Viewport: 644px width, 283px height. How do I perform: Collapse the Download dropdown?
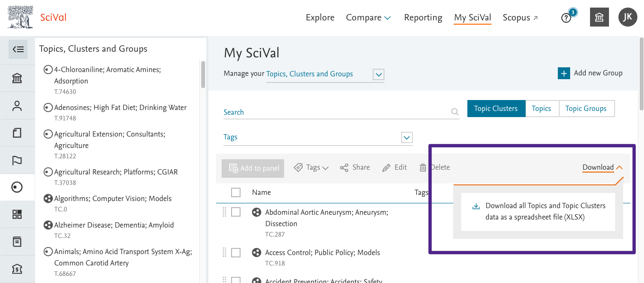click(x=602, y=167)
